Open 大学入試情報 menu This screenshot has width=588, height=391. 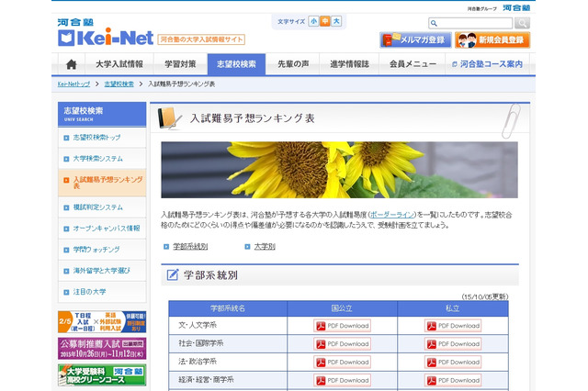point(119,64)
